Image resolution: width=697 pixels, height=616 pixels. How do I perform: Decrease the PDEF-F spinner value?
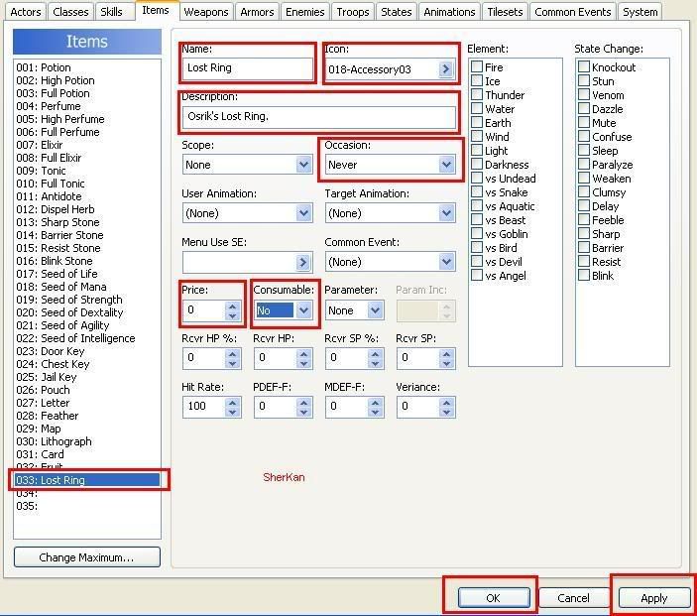(303, 412)
